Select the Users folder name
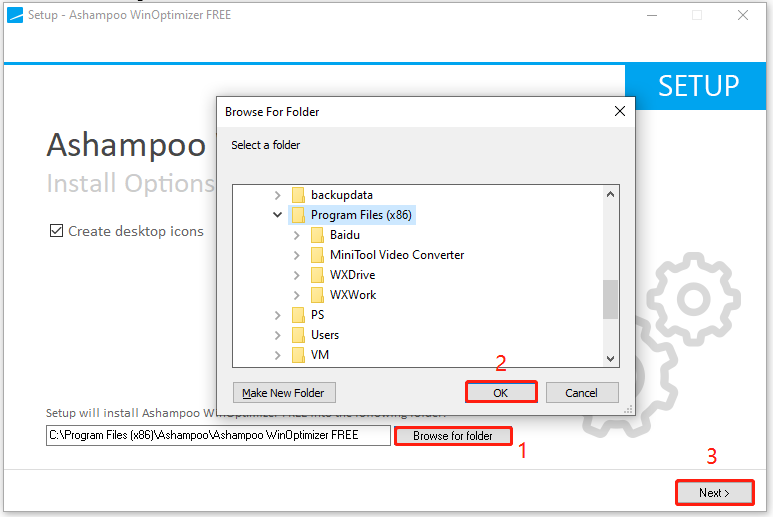Image resolution: width=773 pixels, height=517 pixels. pyautogui.click(x=325, y=335)
